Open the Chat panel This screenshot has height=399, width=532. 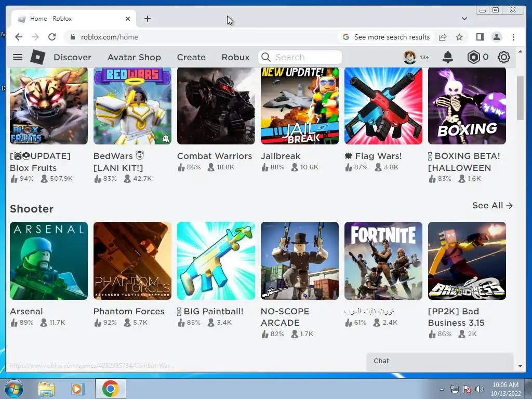440,361
